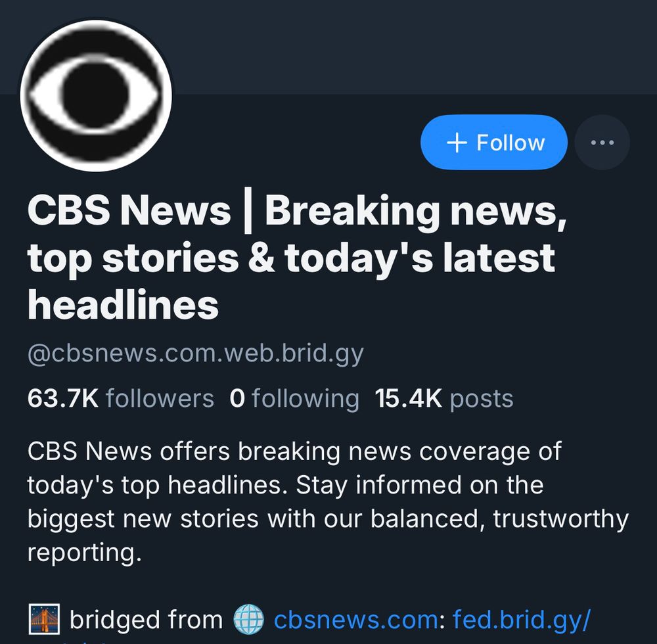
Task: Click the "bridged from" label text
Action: pyautogui.click(x=147, y=619)
